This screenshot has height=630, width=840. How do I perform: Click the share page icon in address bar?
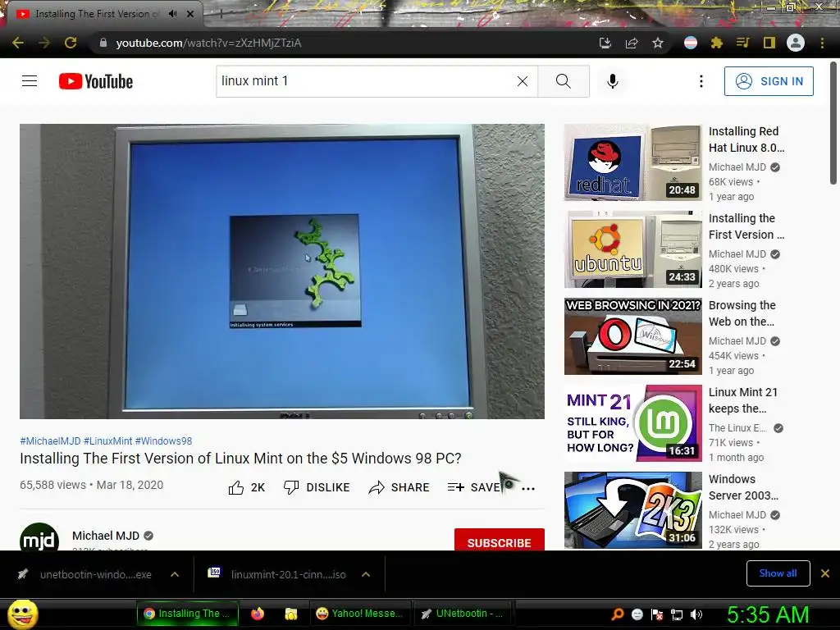(x=632, y=43)
